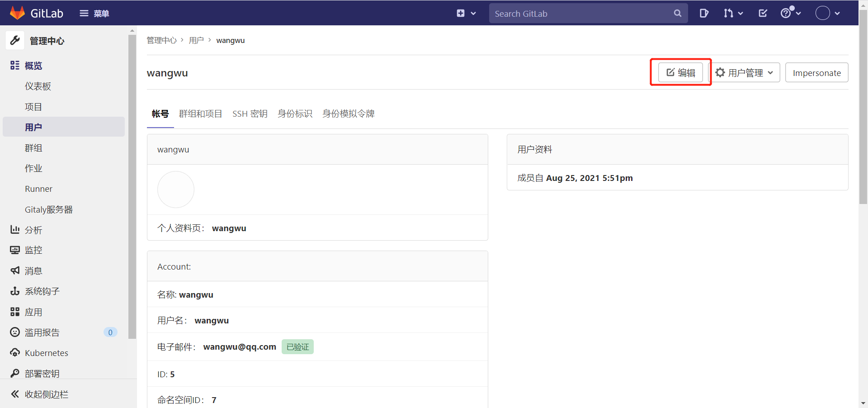Click the 应用 applications grid icon
The height and width of the screenshot is (408, 868).
(x=15, y=312)
